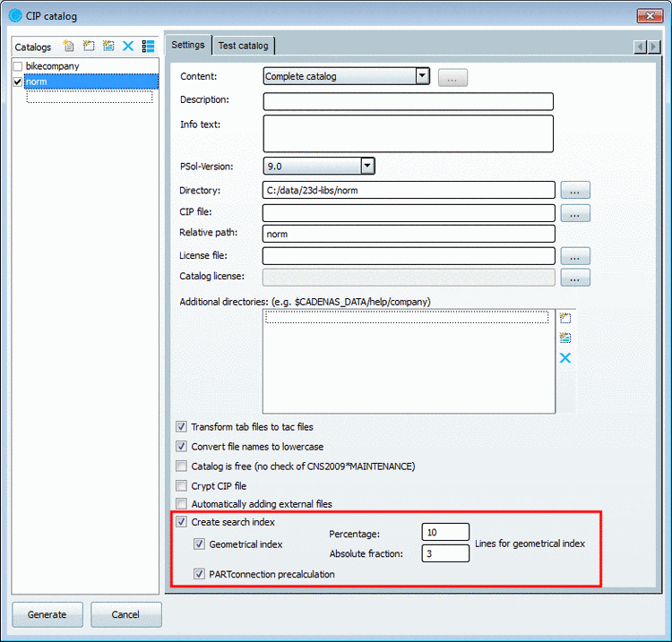Browse for the License file
The image size is (672, 642).
575,256
